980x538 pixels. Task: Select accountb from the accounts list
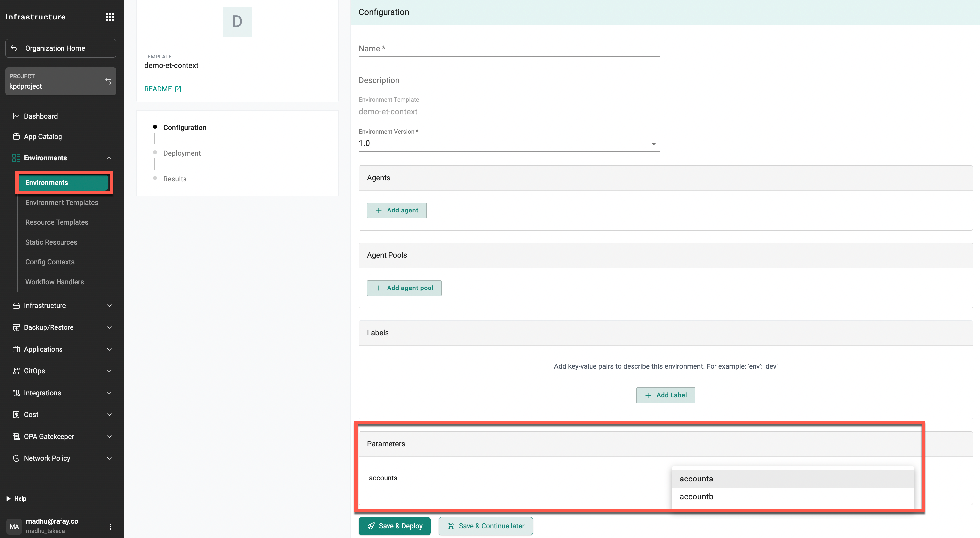(696, 497)
